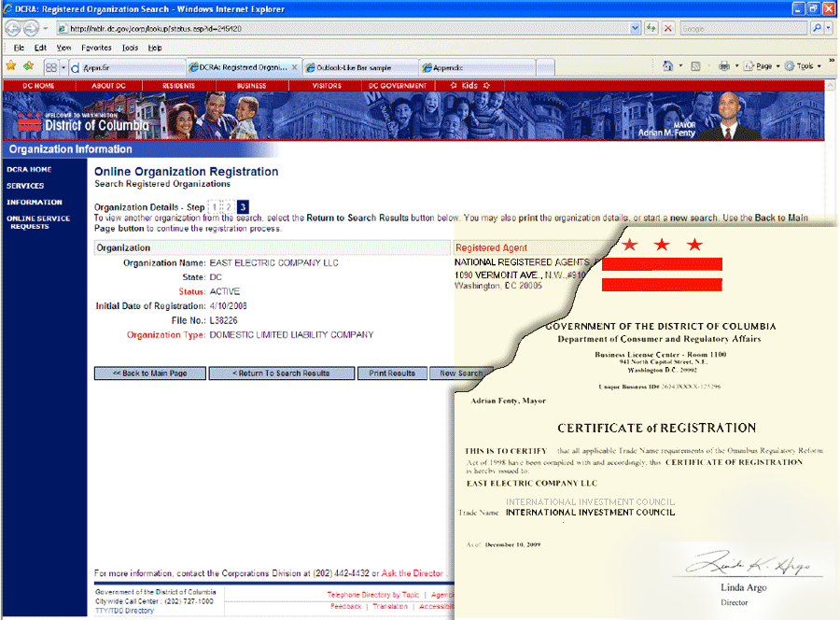This screenshot has width=840, height=620.
Task: Open the Kids link in the navigation bar
Action: tap(469, 85)
